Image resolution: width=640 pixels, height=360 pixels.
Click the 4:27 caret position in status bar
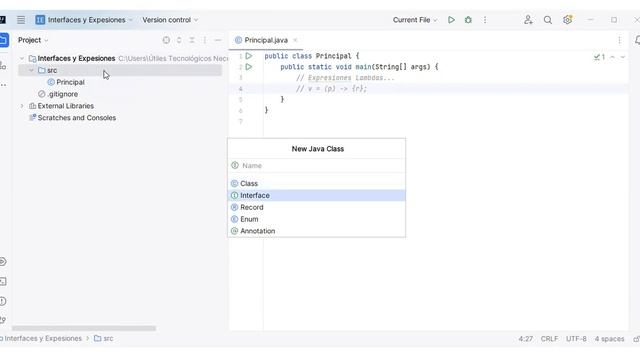pyautogui.click(x=526, y=339)
